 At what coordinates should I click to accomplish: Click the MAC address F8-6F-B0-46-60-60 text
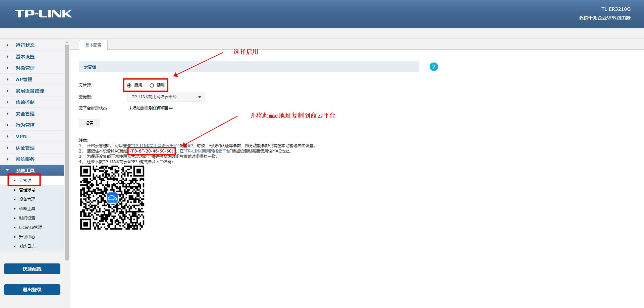[x=152, y=151]
